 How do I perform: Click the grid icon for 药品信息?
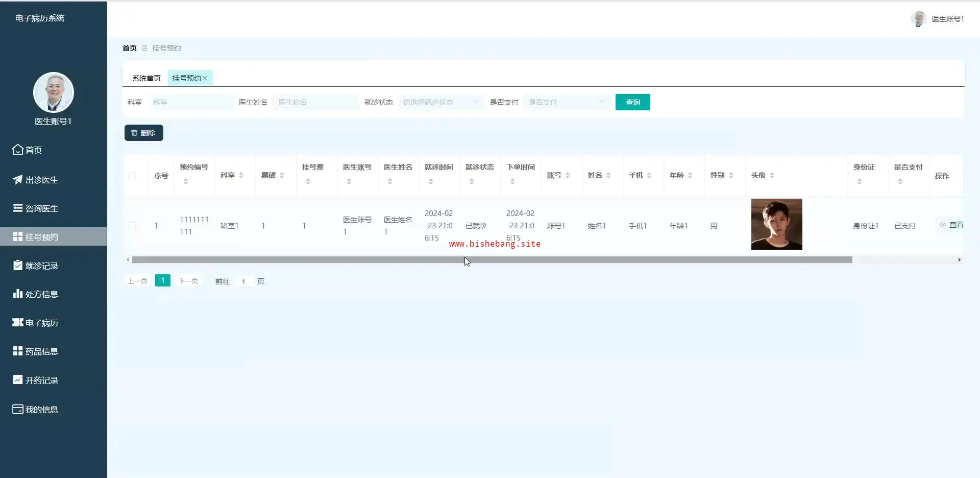(18, 351)
